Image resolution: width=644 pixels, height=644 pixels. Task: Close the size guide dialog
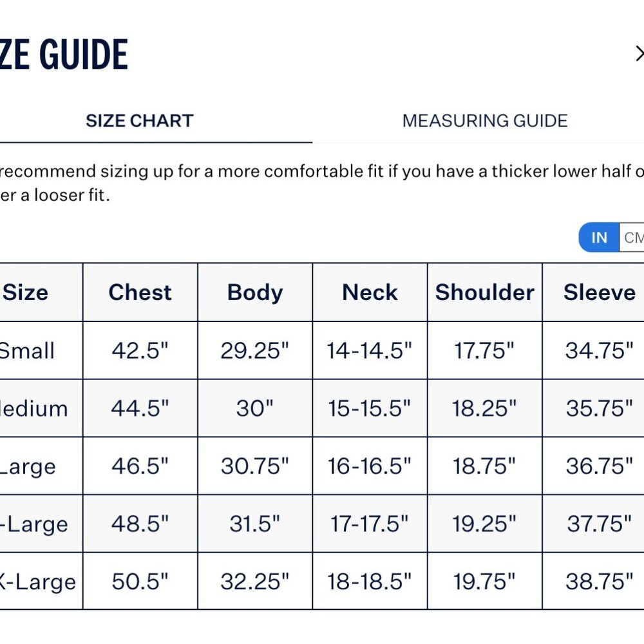[x=638, y=53]
